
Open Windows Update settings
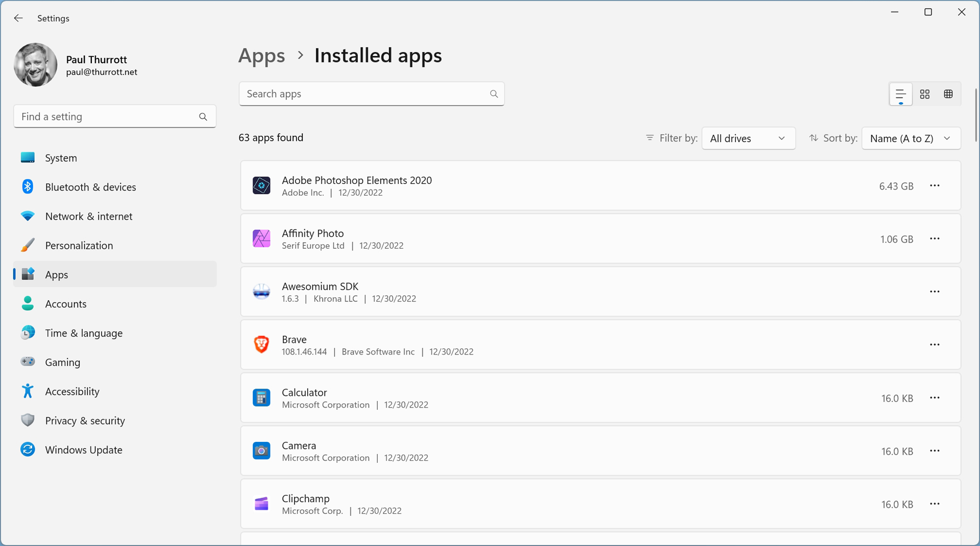pos(83,449)
